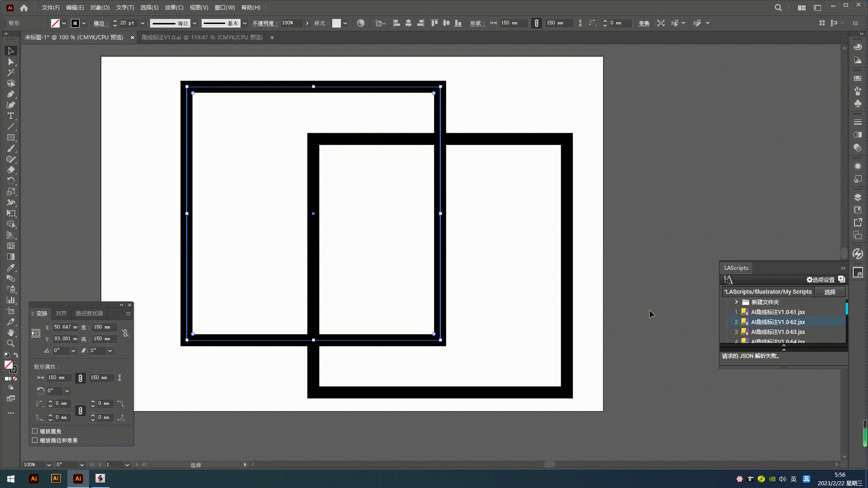Select the Lasso tool
The height and width of the screenshot is (488, 868).
pyautogui.click(x=11, y=84)
